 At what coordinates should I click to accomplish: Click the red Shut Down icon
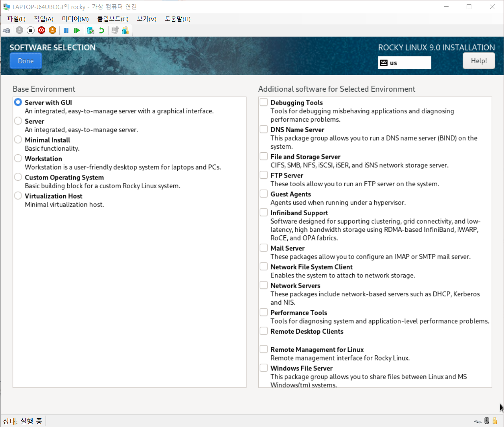tap(41, 30)
